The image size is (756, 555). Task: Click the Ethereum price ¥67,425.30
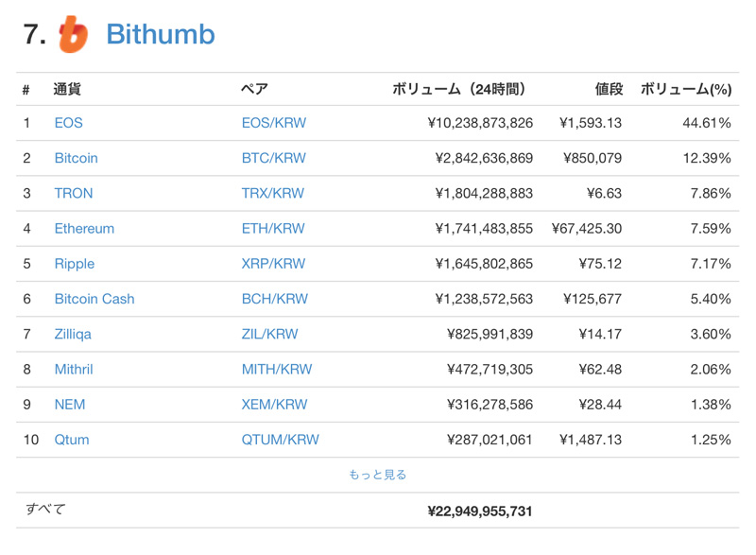[587, 229]
